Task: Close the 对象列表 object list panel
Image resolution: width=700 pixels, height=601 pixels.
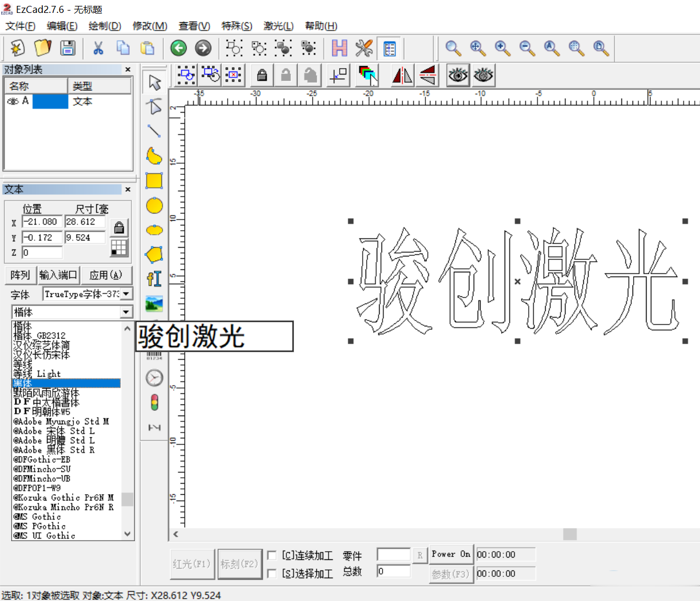Action: click(x=128, y=69)
